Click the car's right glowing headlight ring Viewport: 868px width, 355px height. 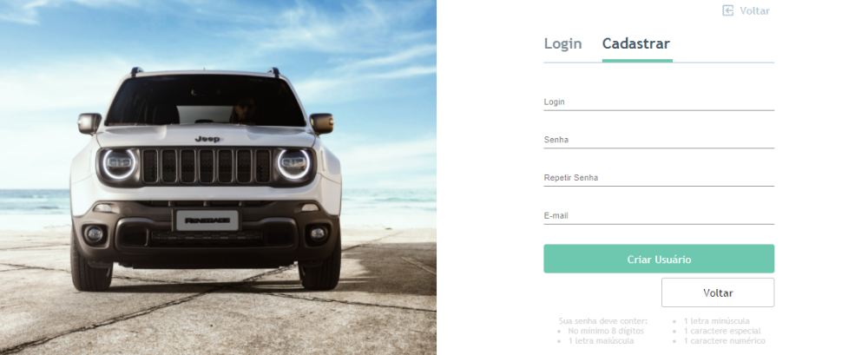coord(293,165)
